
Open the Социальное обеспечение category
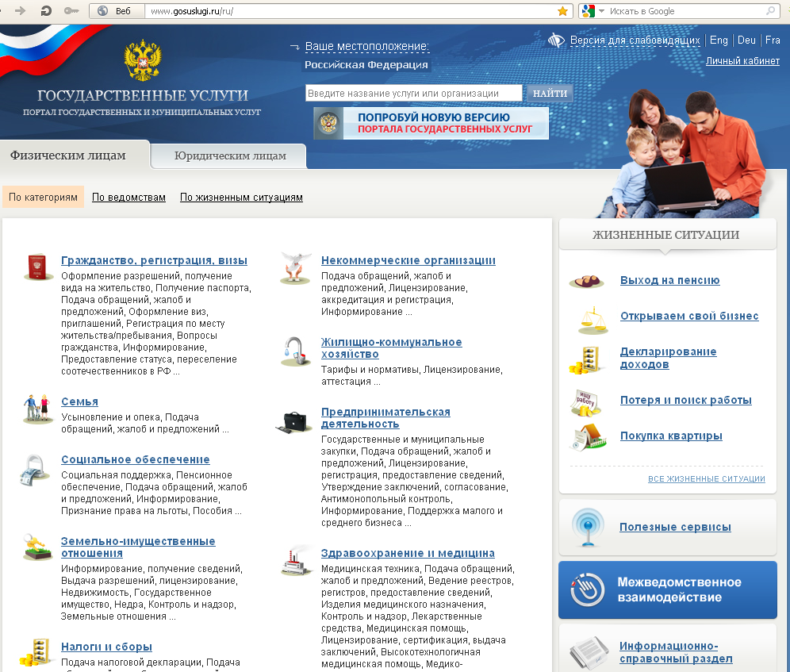136,459
